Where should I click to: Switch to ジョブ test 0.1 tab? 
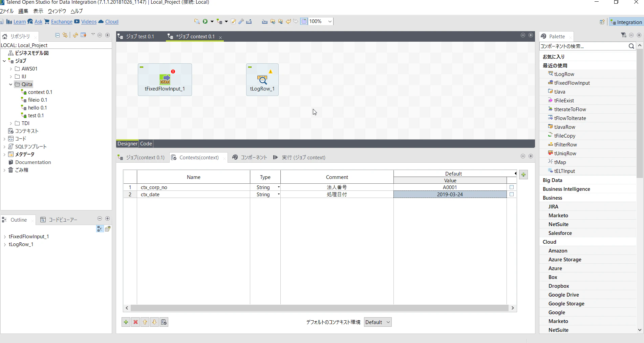(x=136, y=36)
